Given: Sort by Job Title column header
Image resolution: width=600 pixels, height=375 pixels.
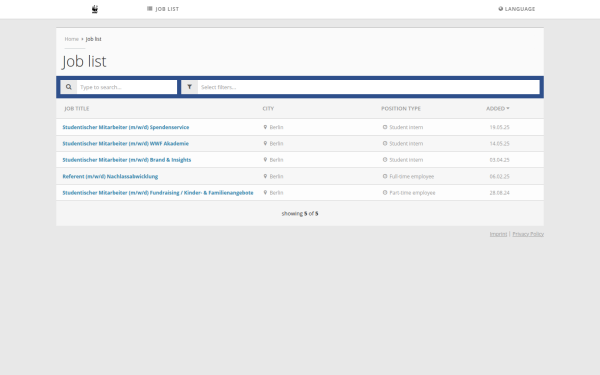Looking at the screenshot, I should (x=77, y=109).
